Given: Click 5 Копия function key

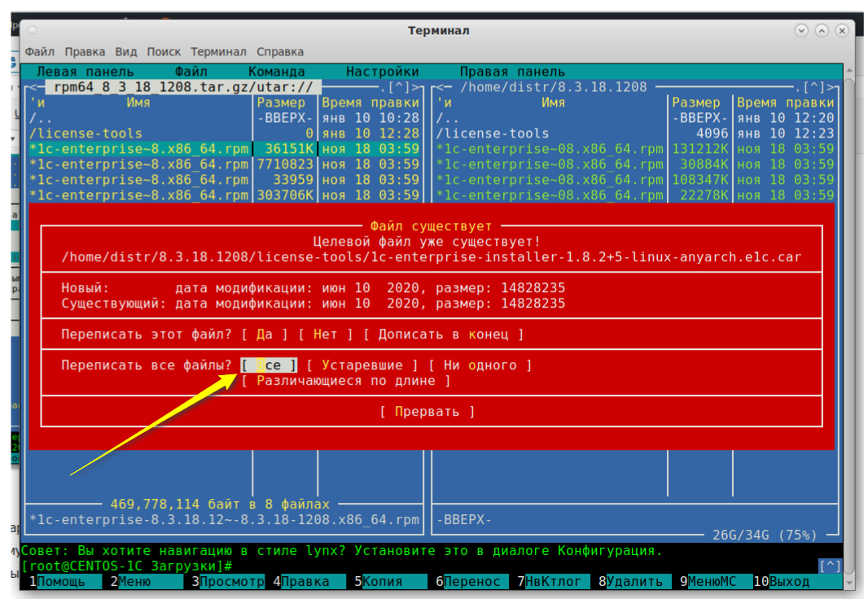Looking at the screenshot, I should 390,581.
